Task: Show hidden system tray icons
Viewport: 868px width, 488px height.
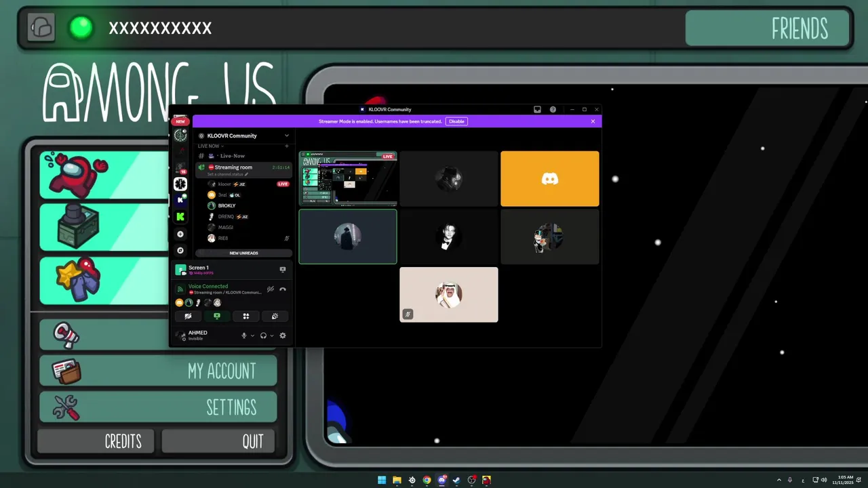Action: click(x=778, y=480)
